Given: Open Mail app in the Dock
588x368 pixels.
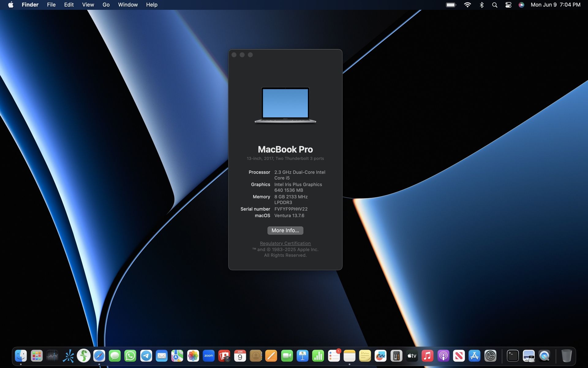Looking at the screenshot, I should (x=162, y=356).
